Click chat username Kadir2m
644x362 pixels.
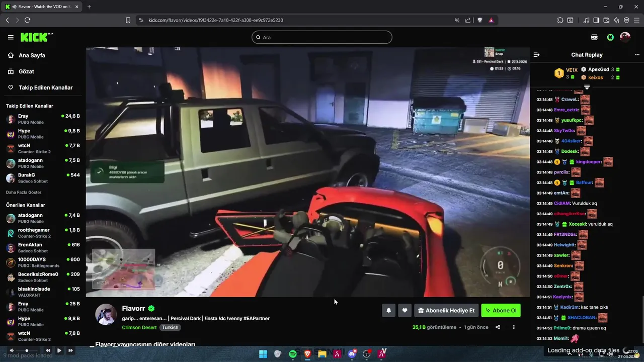point(569,307)
